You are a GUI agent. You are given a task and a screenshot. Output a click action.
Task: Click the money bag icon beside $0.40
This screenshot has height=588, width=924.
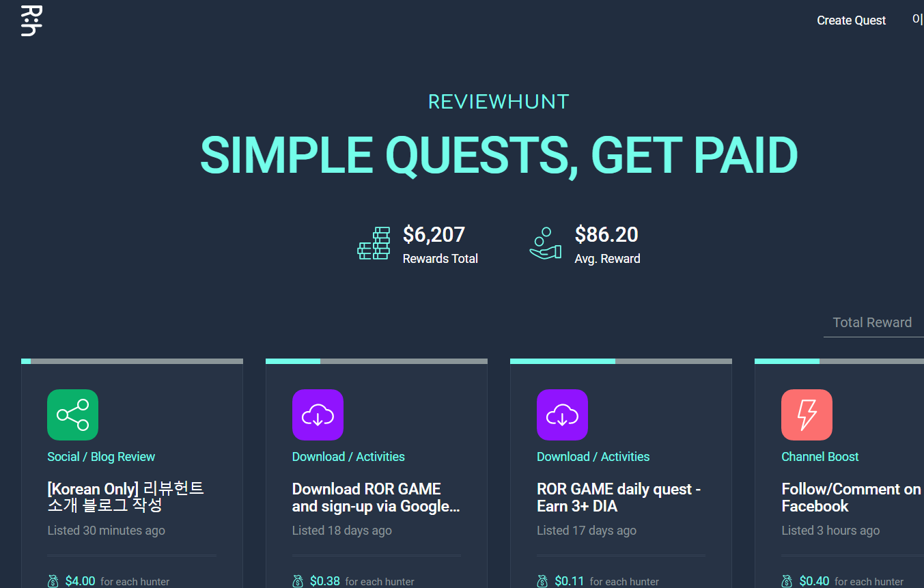[x=787, y=581]
